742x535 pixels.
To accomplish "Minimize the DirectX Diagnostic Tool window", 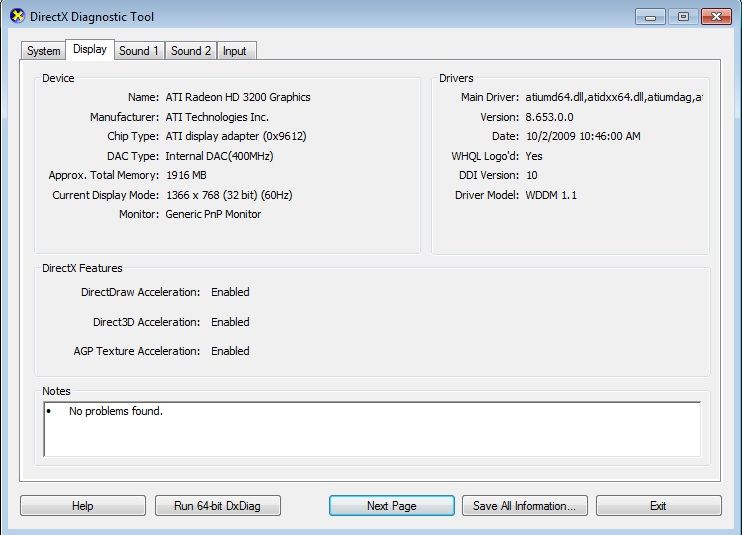I will [x=650, y=17].
